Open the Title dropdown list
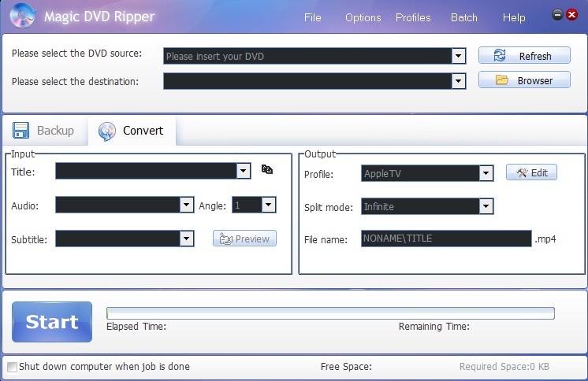Image resolution: width=588 pixels, height=381 pixels. pyautogui.click(x=244, y=171)
